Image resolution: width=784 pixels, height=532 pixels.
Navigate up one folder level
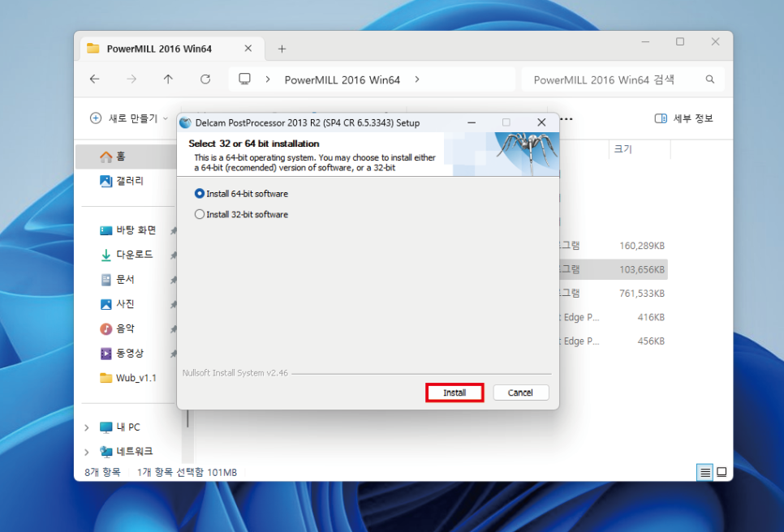168,79
